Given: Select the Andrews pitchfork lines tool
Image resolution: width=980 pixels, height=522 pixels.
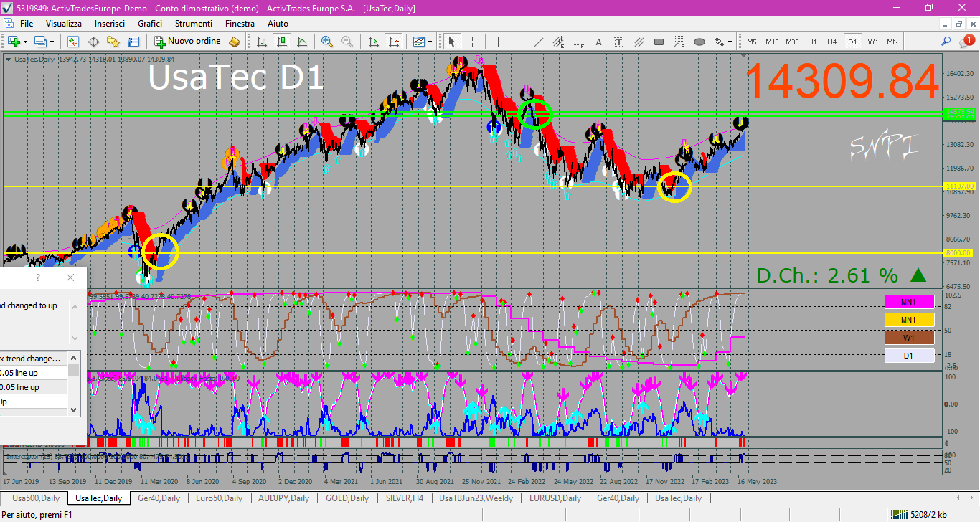Looking at the screenshot, I should 639,42.
